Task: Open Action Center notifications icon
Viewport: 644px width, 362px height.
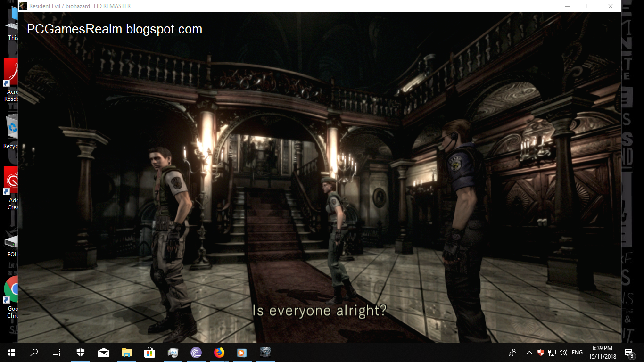Action: click(629, 352)
